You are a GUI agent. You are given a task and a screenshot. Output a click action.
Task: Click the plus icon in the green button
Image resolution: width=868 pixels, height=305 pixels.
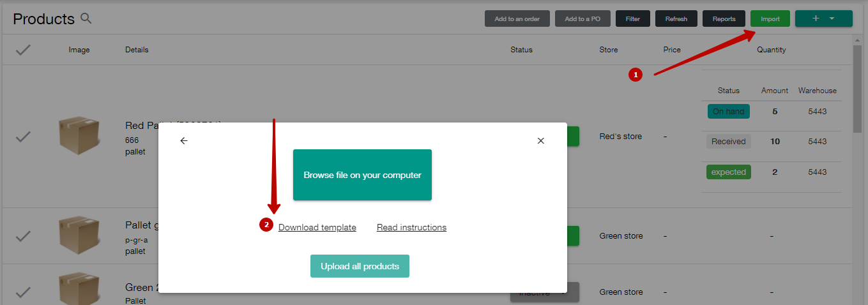(x=816, y=19)
